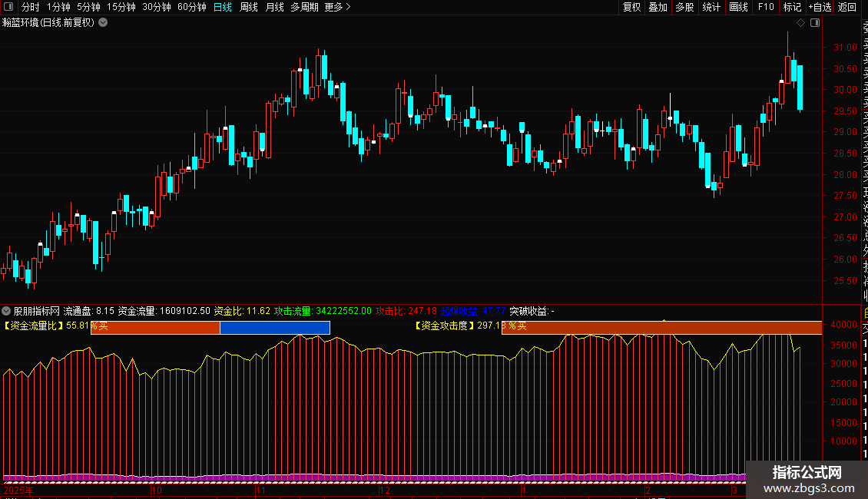Open the indicator dropdown beside 股朋指标网
868x499 pixels.
pos(6,311)
